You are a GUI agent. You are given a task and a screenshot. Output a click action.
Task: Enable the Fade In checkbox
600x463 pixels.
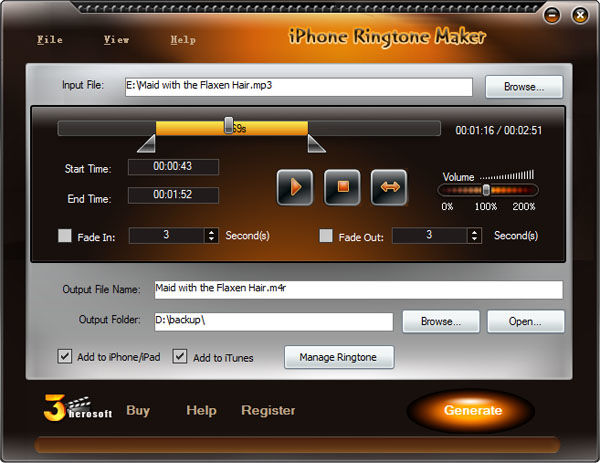click(65, 236)
